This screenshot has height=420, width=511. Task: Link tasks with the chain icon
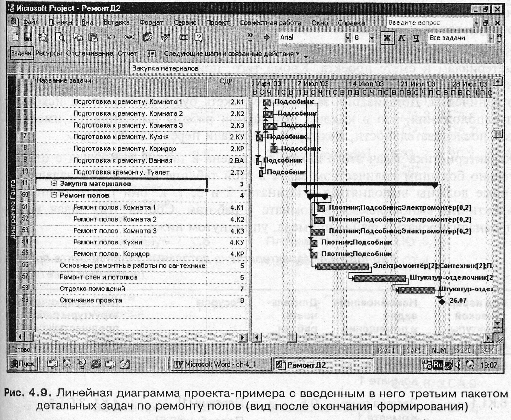129,37
